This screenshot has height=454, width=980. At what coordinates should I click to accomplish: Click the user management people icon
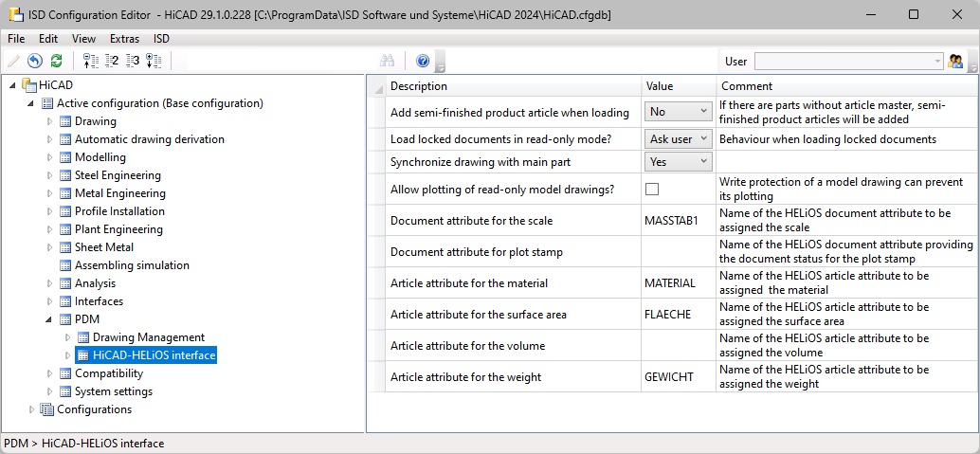pos(955,62)
